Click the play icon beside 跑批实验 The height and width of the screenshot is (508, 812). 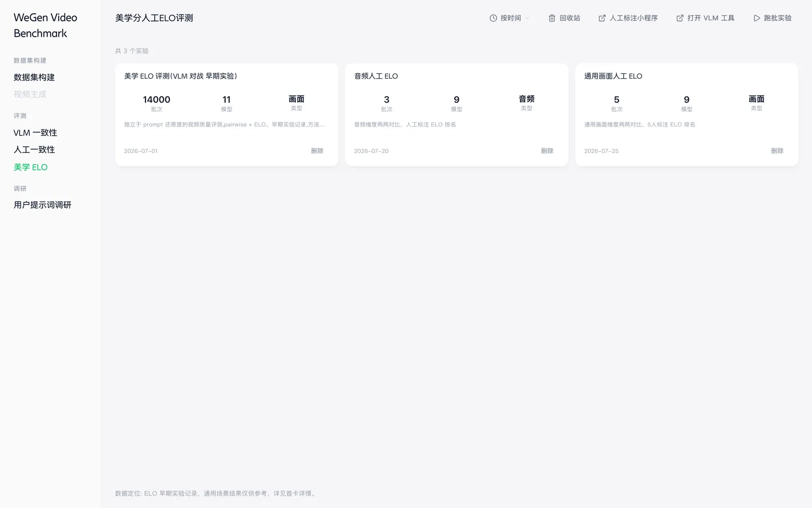tap(757, 18)
